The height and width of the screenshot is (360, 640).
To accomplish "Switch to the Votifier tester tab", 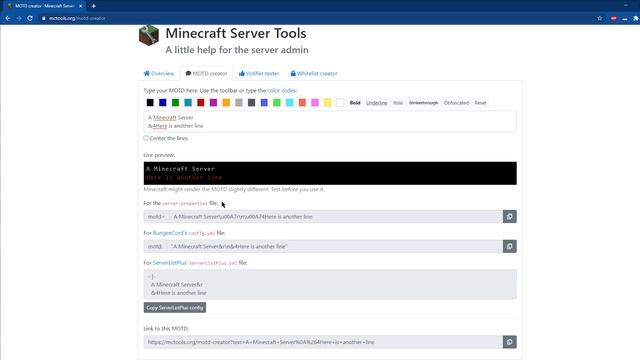I will pos(259,73).
